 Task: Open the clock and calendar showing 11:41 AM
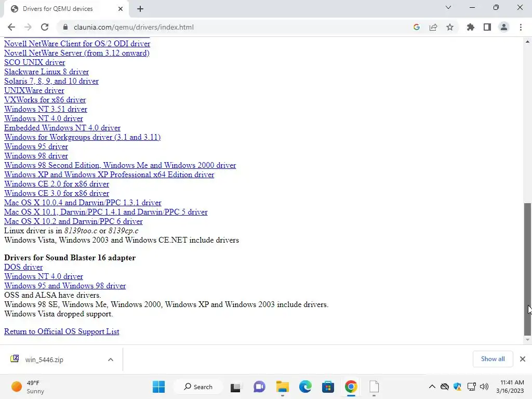[x=510, y=387]
